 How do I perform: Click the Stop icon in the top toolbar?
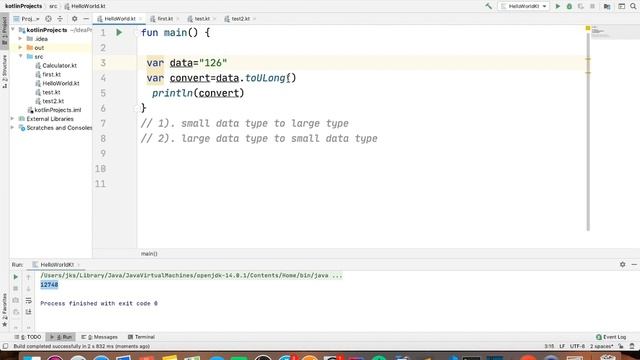pyautogui.click(x=592, y=6)
